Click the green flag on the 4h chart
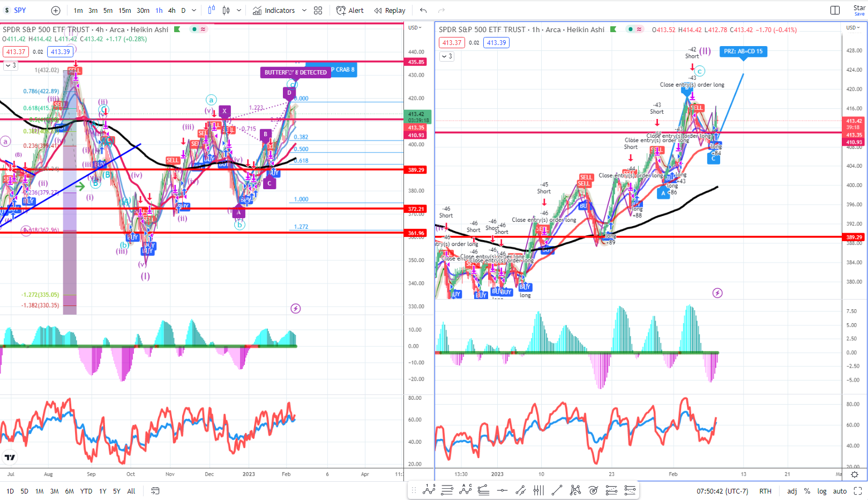The height and width of the screenshot is (500, 868). 177,29
